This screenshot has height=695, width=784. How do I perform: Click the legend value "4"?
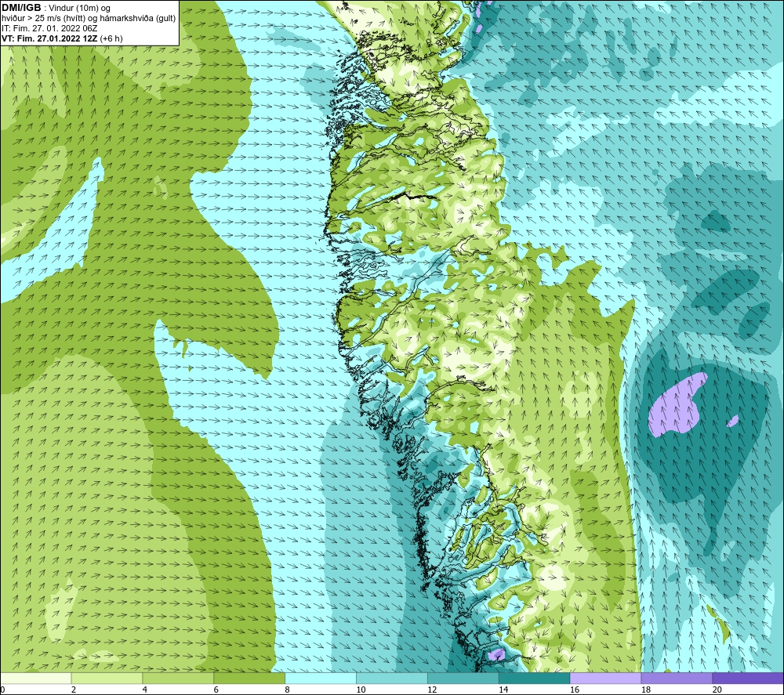[145, 690]
